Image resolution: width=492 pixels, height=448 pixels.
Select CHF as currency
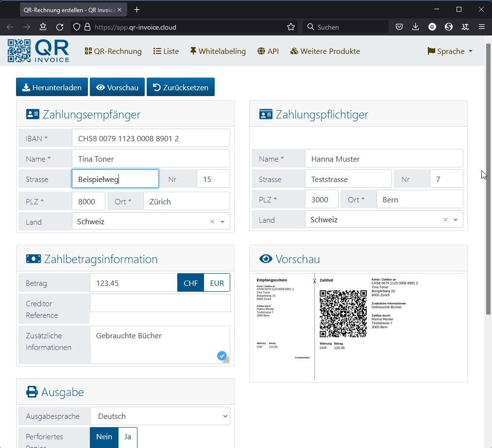pos(190,283)
